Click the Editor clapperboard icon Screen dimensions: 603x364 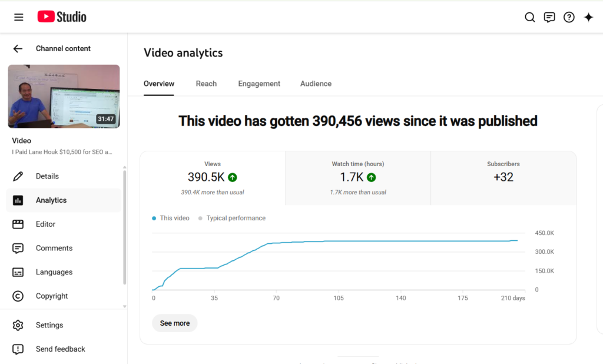tap(18, 224)
